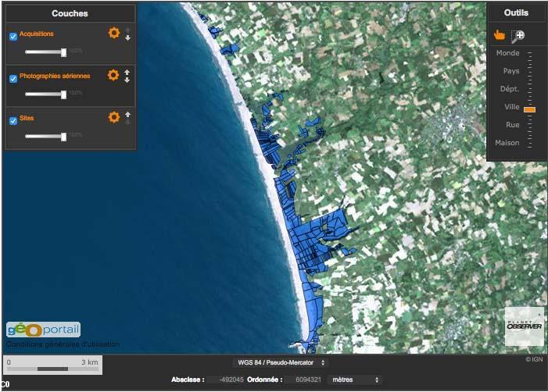Move Sites layer up with arrow
Viewport: 548px width, 392px height.
(x=127, y=113)
